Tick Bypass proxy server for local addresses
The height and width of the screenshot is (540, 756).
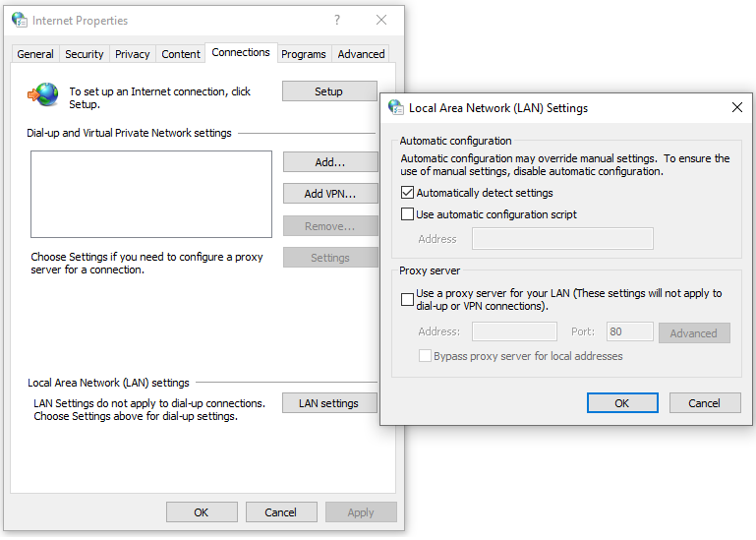point(425,356)
